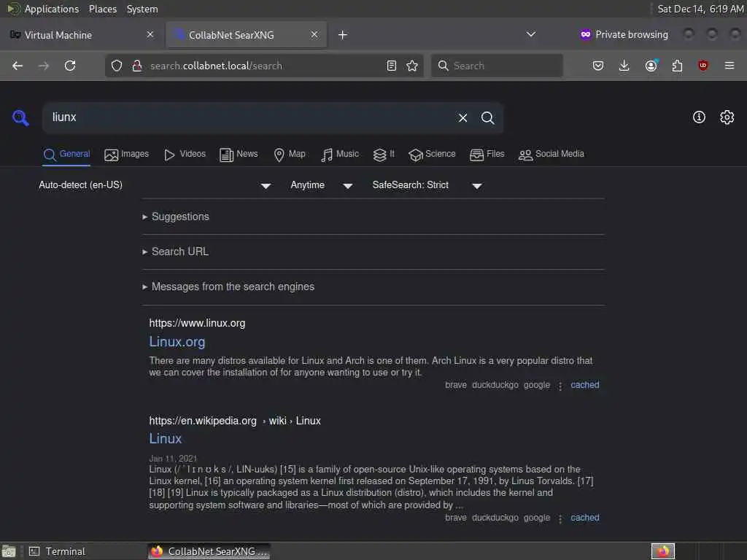Open result options dots for Wikipedia Linux
The height and width of the screenshot is (560, 747).
pos(560,518)
